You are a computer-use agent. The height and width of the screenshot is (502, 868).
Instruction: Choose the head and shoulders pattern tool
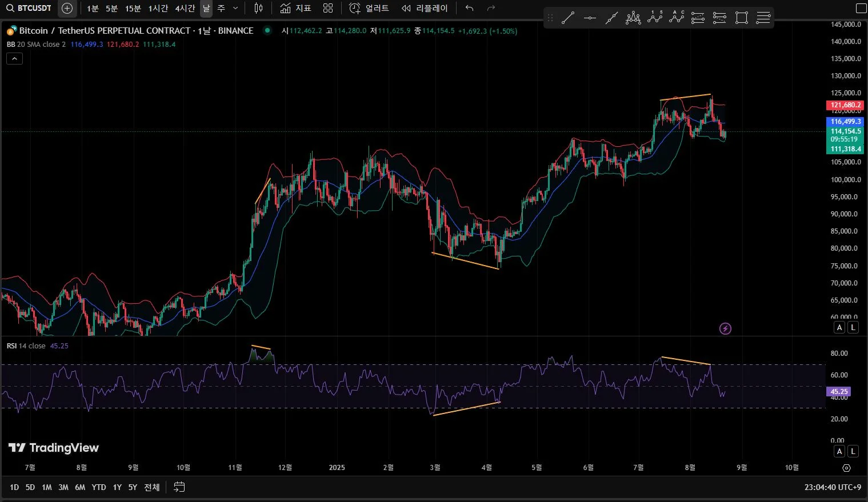click(633, 18)
